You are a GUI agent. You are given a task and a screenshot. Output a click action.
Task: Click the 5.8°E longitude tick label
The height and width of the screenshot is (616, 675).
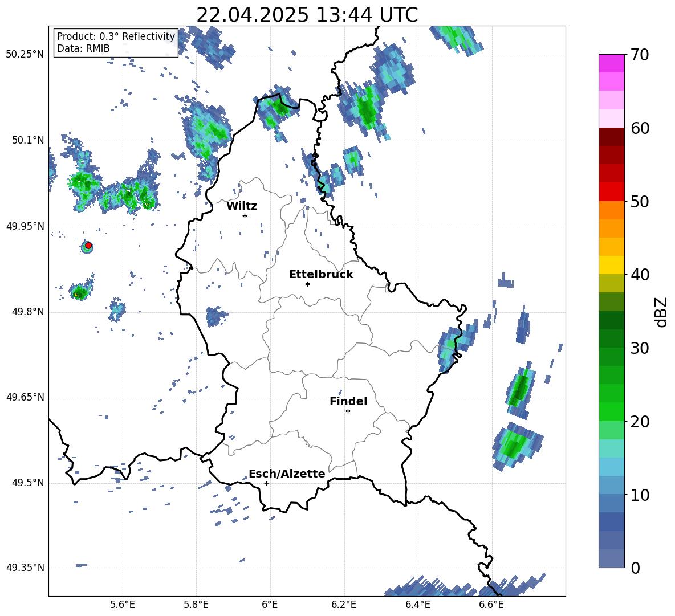[196, 605]
